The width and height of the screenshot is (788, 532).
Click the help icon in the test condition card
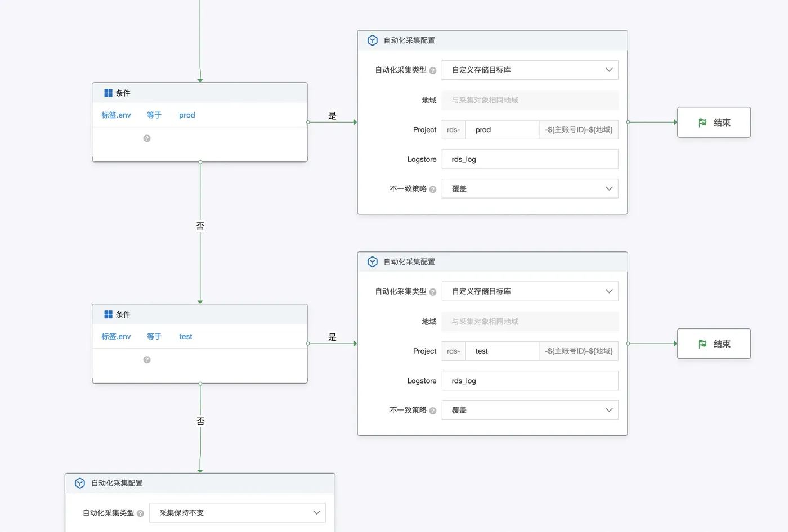[x=147, y=360]
